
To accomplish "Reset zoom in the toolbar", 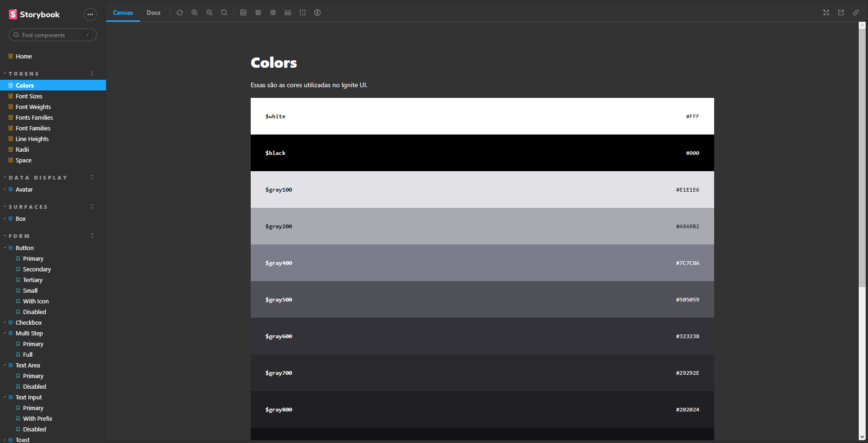I will [x=224, y=13].
